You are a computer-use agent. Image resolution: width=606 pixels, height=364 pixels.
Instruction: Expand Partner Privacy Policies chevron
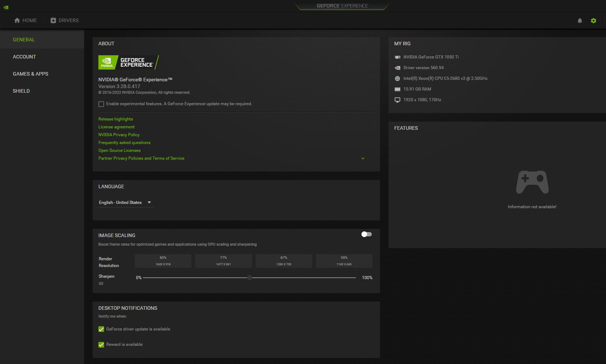pyautogui.click(x=363, y=159)
